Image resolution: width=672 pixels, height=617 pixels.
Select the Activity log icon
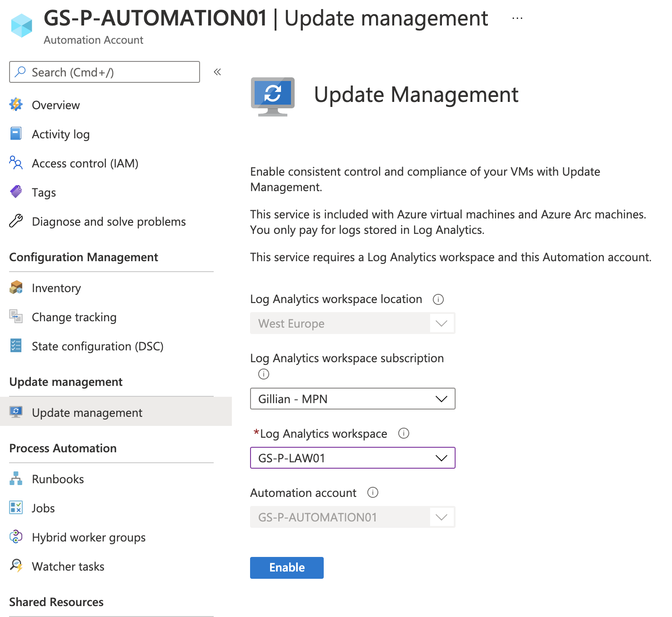(x=16, y=133)
